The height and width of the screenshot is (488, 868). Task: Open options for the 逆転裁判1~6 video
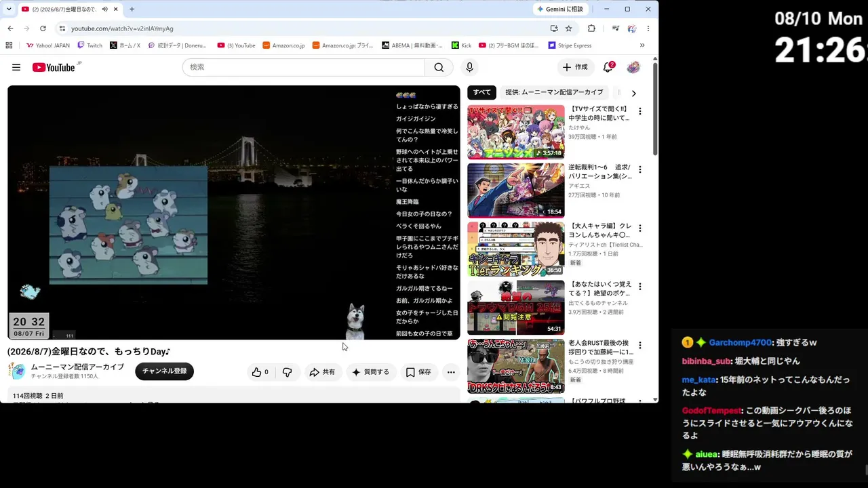pos(639,169)
